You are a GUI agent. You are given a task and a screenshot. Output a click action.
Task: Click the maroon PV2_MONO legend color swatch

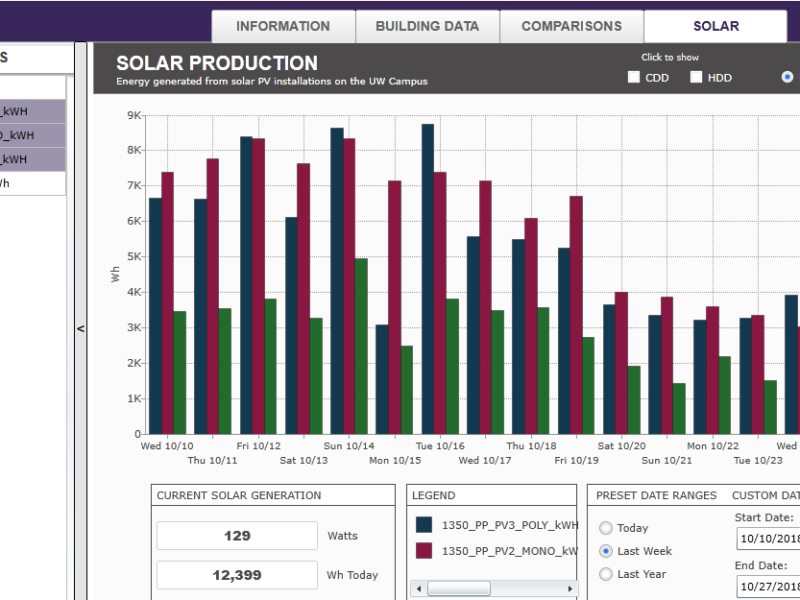tap(424, 551)
